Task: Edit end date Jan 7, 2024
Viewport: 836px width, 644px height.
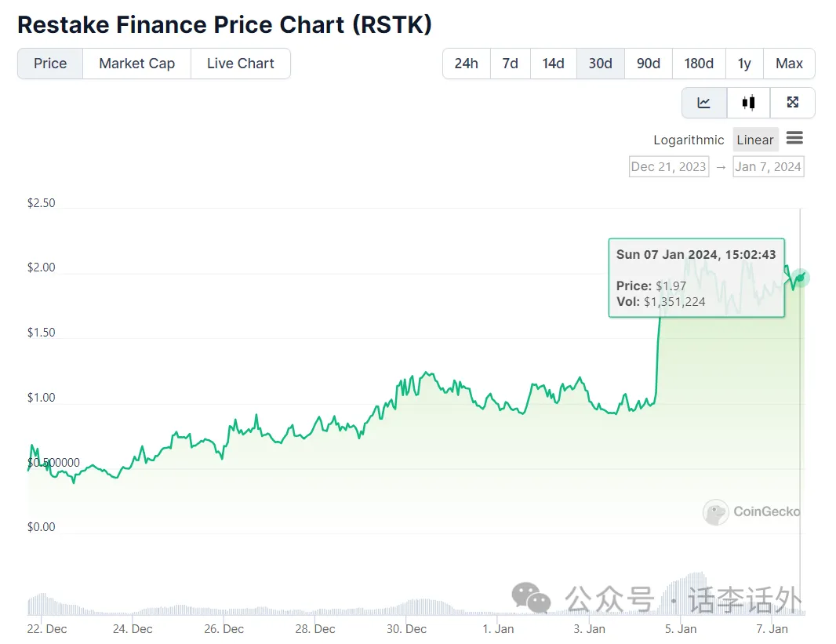Action: pyautogui.click(x=769, y=167)
